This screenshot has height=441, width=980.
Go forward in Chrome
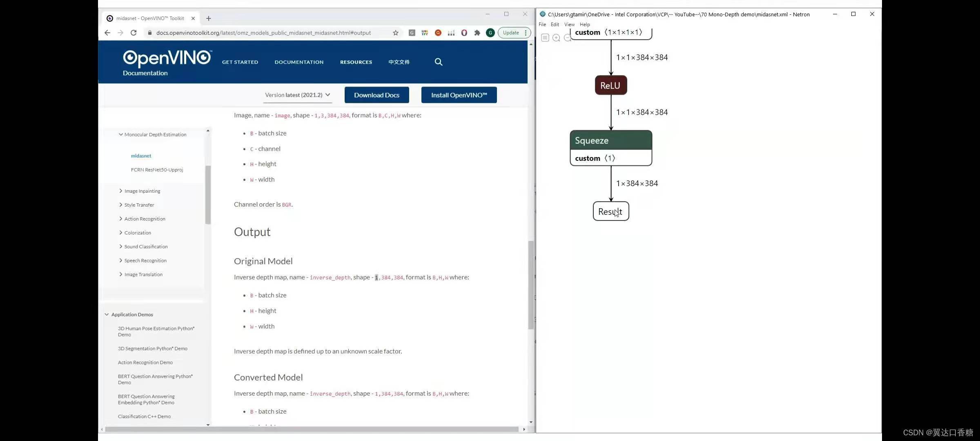[x=120, y=33]
